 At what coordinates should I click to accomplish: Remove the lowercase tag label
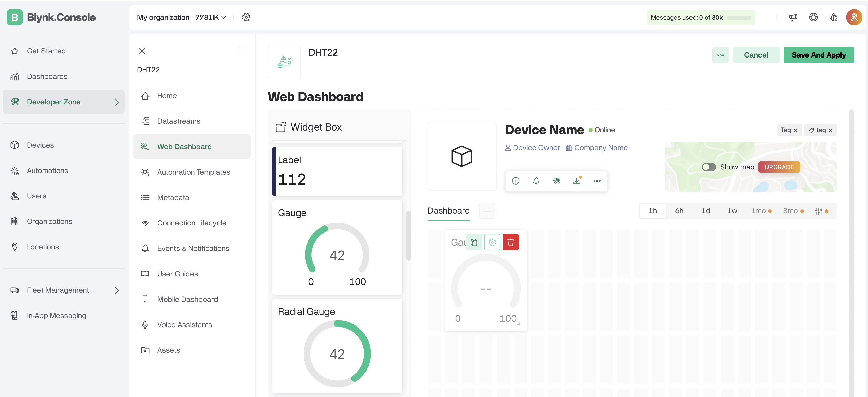tap(831, 130)
